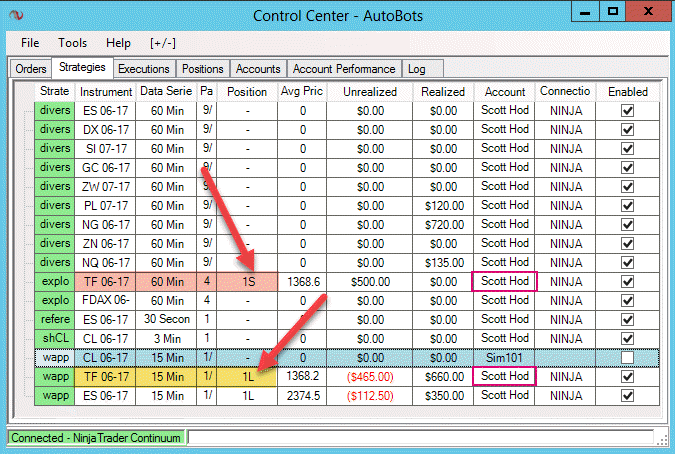Switch to the Executions tab

144,69
